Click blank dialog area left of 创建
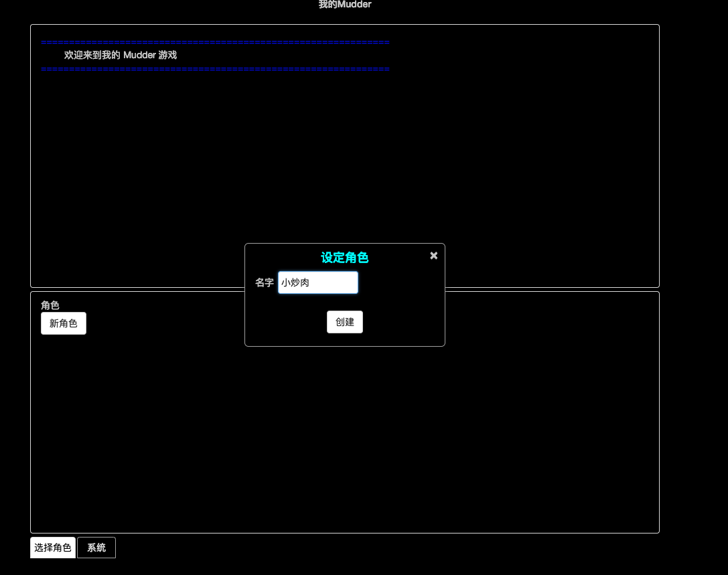Screen dimensions: 728x575 (285, 322)
